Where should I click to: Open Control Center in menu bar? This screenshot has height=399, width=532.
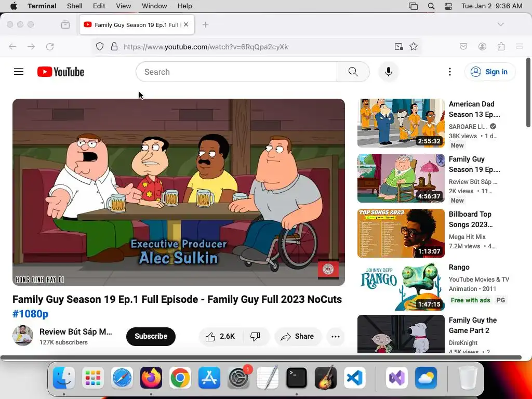point(448,6)
